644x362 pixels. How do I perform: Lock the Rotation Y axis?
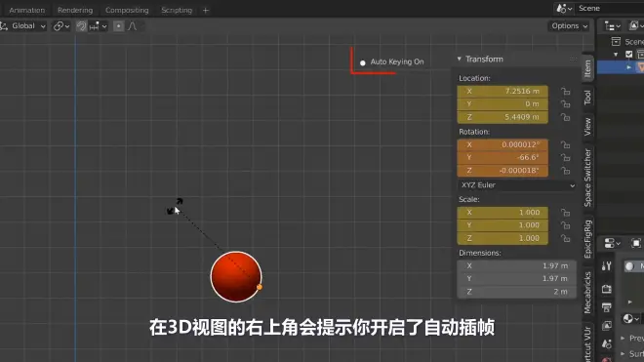[566, 157]
